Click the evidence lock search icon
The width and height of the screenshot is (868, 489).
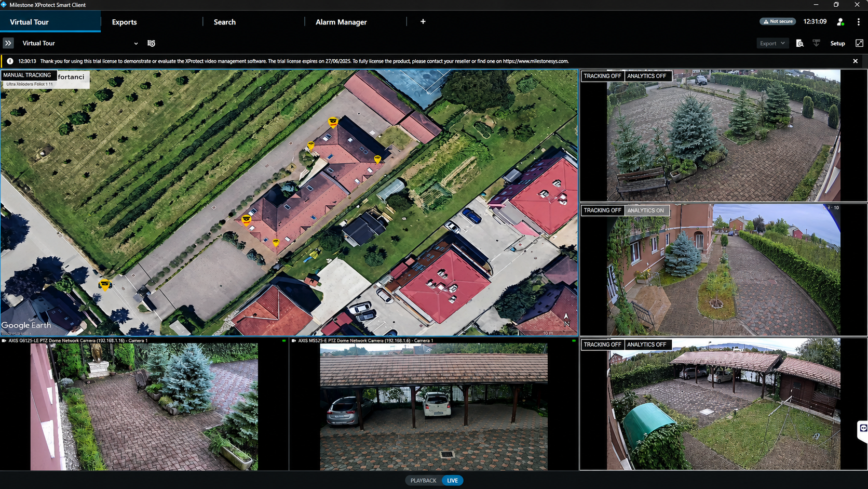point(799,43)
